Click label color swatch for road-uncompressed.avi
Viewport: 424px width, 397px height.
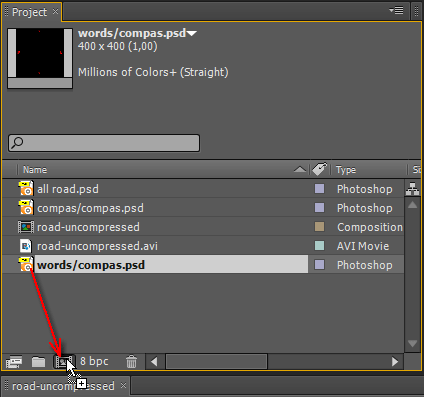click(319, 246)
